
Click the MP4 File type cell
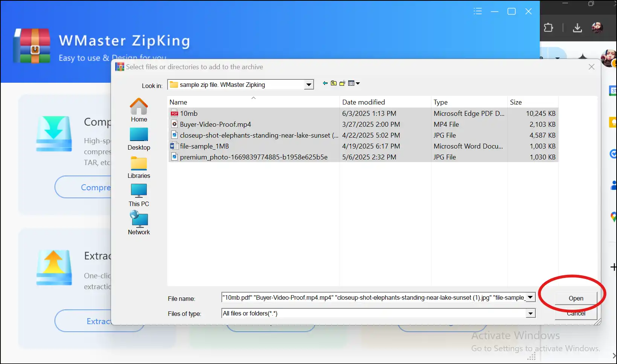coord(446,124)
